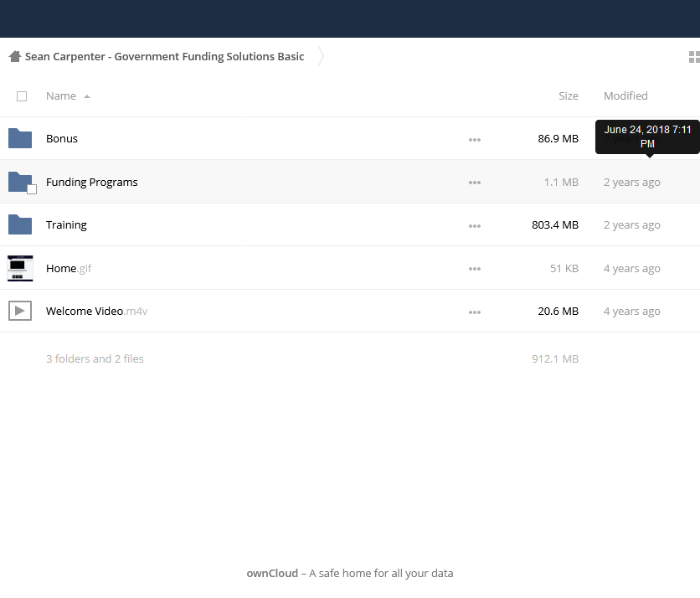This screenshot has height=598, width=700.
Task: Toggle grid view icon
Action: (693, 57)
